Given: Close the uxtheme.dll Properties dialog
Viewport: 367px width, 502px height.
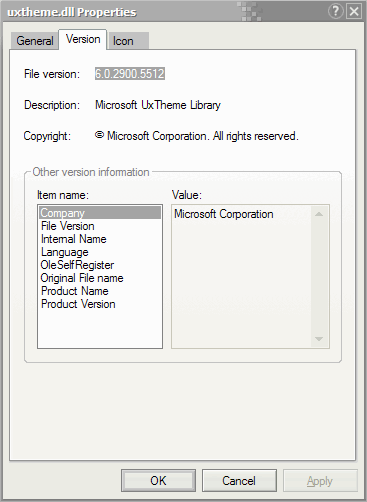Looking at the screenshot, I should (x=354, y=12).
